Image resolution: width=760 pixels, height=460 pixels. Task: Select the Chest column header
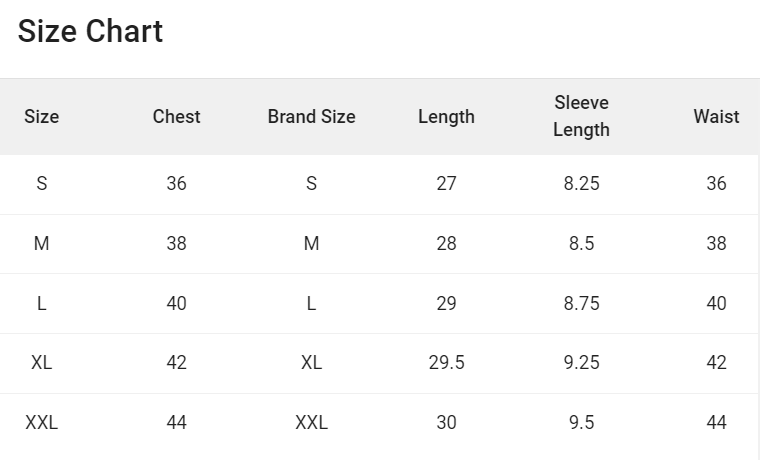[176, 117]
